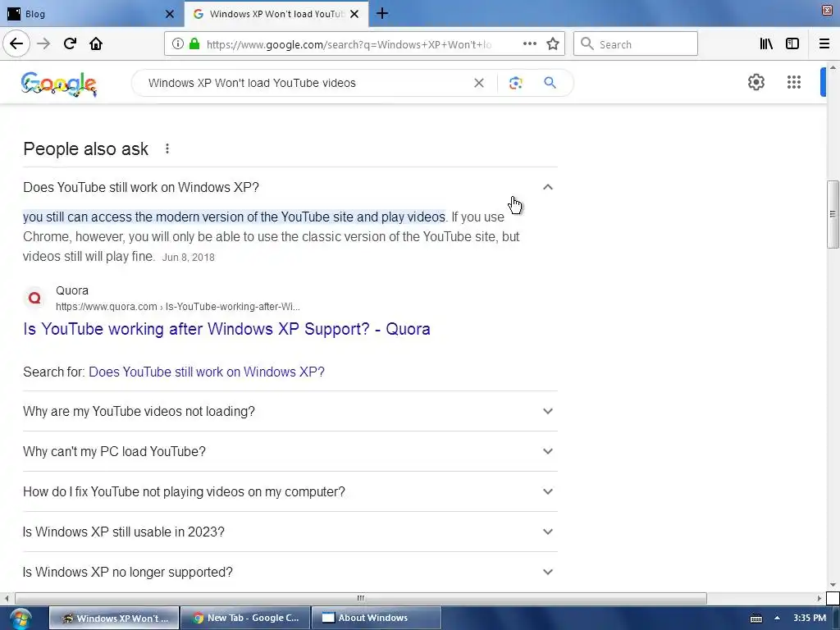Click the forward navigation arrow
This screenshot has width=840, height=630.
click(x=43, y=44)
